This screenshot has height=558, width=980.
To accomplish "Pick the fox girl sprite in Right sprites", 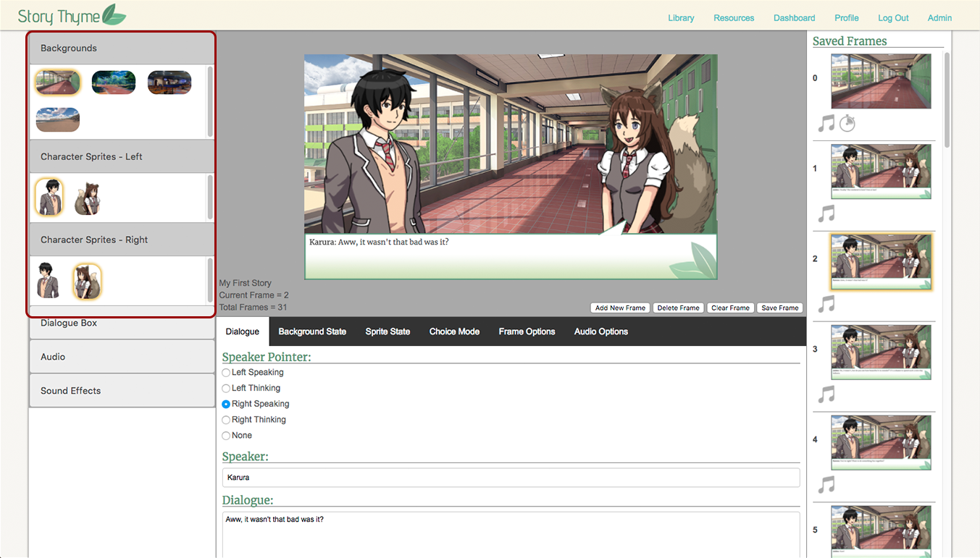I will pyautogui.click(x=87, y=282).
